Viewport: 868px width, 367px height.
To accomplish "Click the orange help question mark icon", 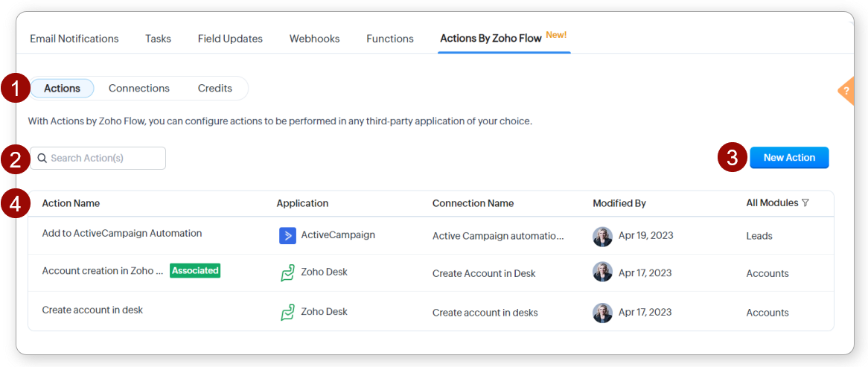I will [846, 91].
